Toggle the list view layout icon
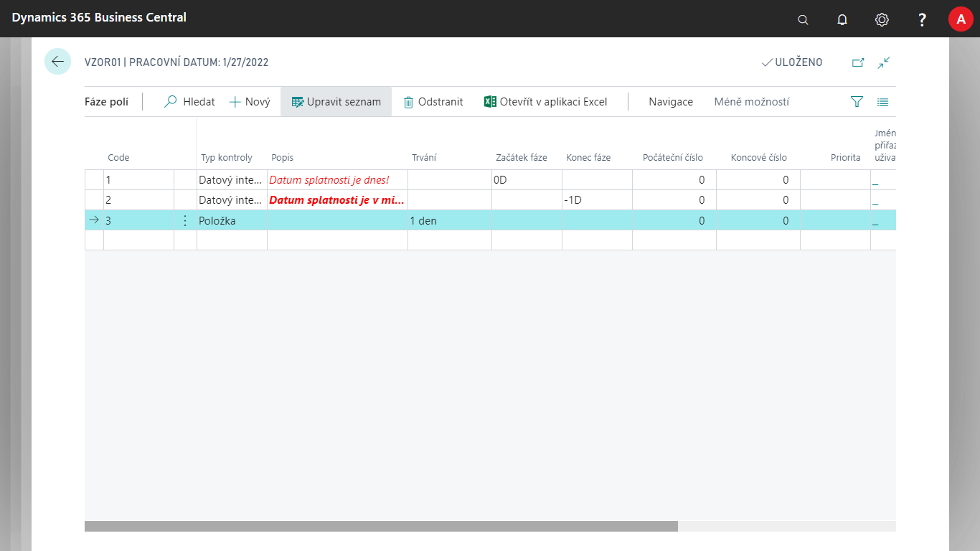This screenshot has width=980, height=551. pyautogui.click(x=882, y=102)
